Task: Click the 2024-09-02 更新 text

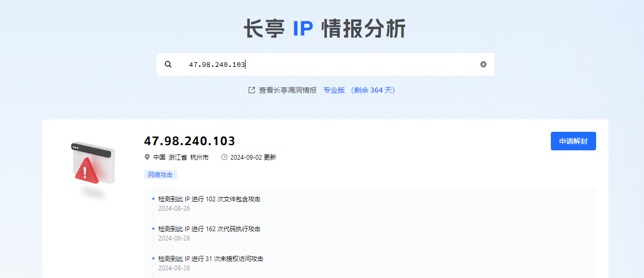Action: (253, 158)
